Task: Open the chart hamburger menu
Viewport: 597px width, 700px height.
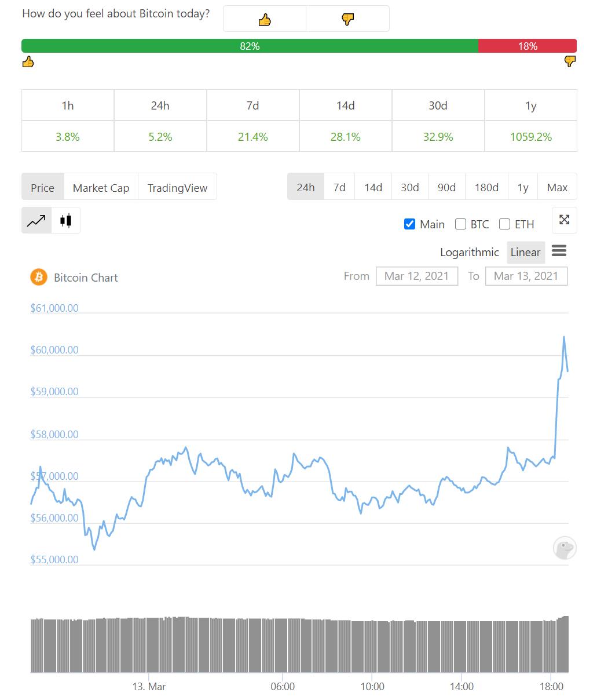Action: click(559, 251)
